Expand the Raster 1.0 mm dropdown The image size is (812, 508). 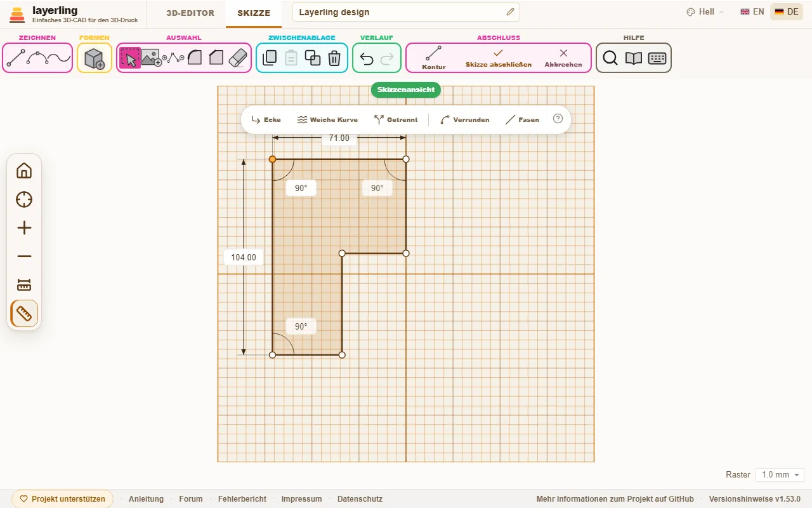(780, 475)
